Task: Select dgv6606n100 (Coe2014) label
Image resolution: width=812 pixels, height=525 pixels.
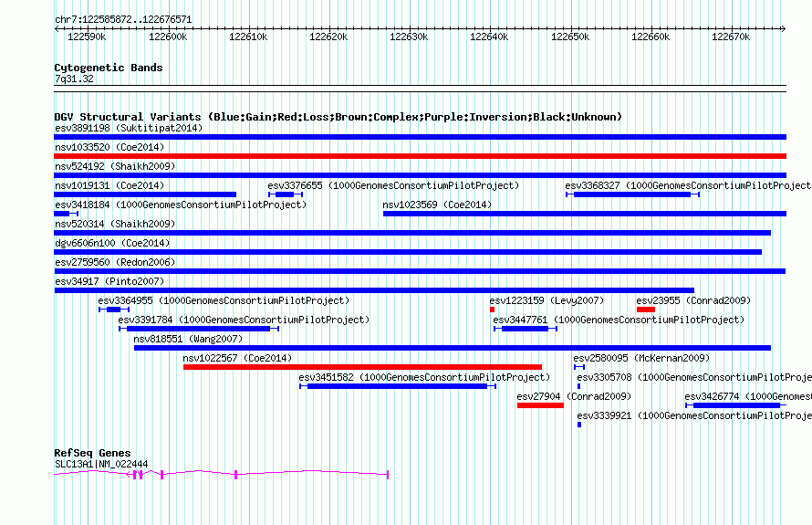Action: click(112, 243)
